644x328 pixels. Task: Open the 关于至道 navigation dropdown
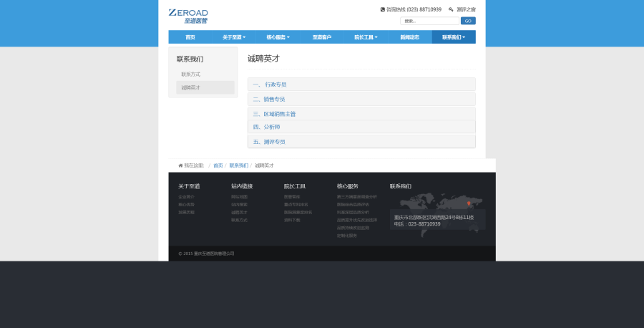(x=234, y=37)
